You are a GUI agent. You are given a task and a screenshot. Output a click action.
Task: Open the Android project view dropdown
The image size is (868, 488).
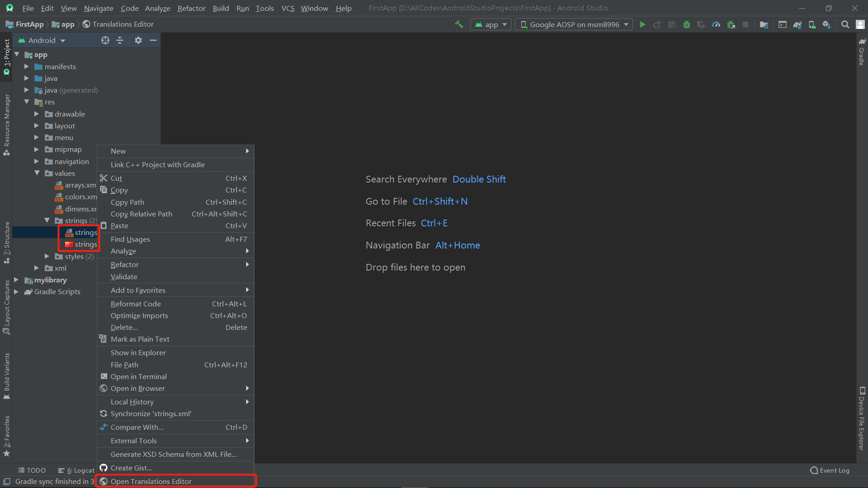tap(42, 40)
